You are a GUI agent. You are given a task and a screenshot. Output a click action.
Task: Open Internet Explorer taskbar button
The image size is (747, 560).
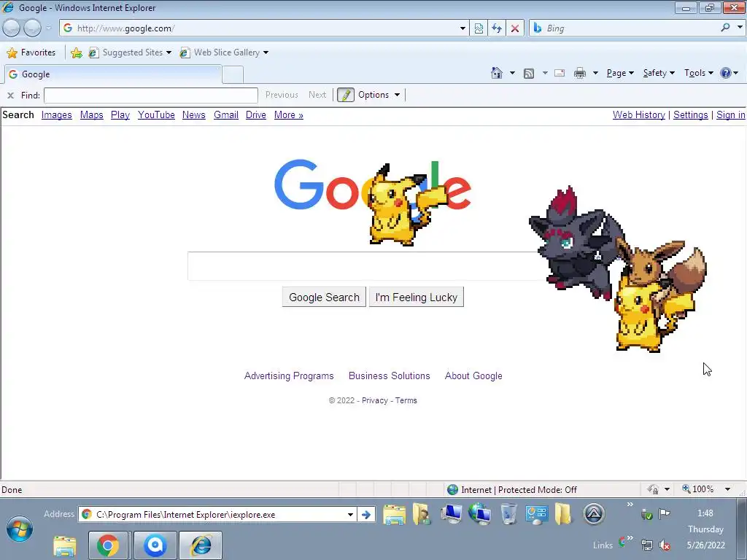(201, 545)
